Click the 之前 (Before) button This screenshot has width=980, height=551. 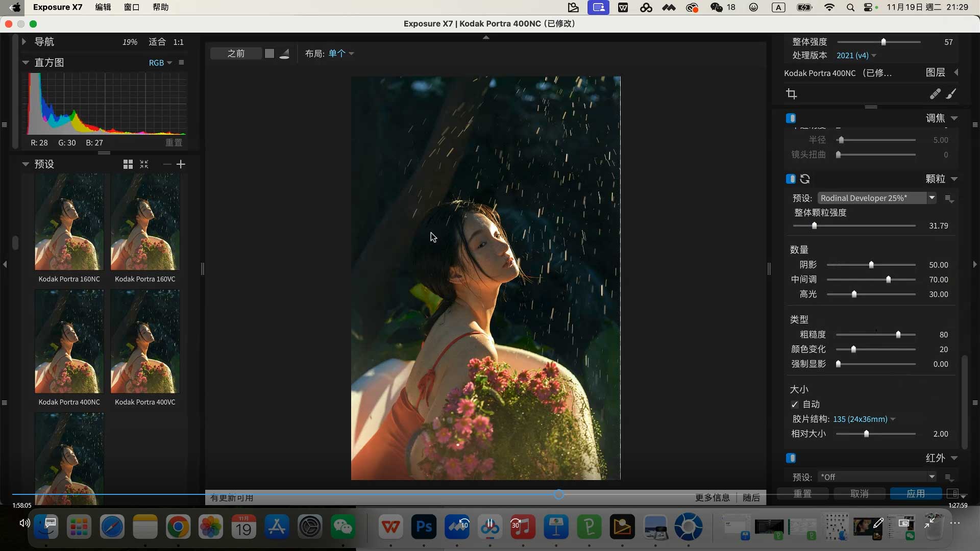pos(236,54)
